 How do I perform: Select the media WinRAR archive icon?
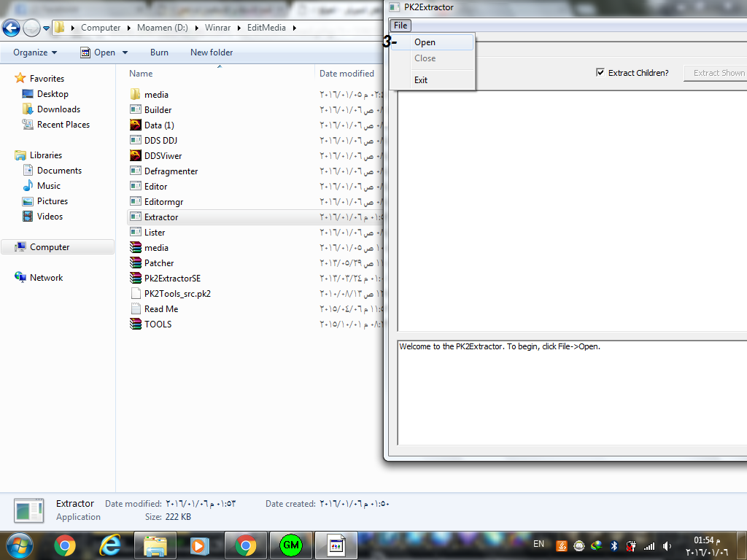coord(135,247)
